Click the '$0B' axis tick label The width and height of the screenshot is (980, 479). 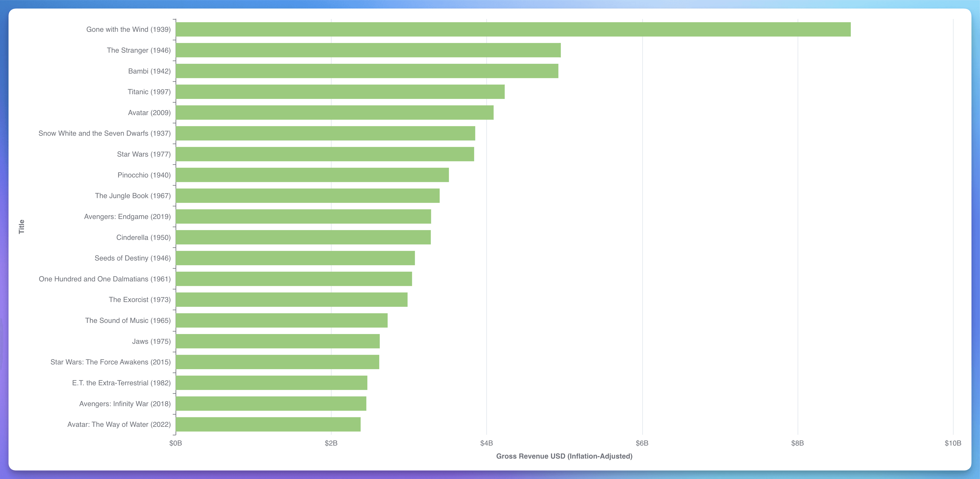tap(176, 443)
